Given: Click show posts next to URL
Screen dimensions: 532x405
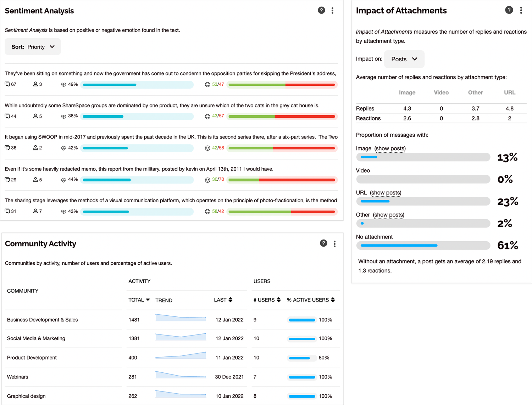Looking at the screenshot, I should coord(386,193).
